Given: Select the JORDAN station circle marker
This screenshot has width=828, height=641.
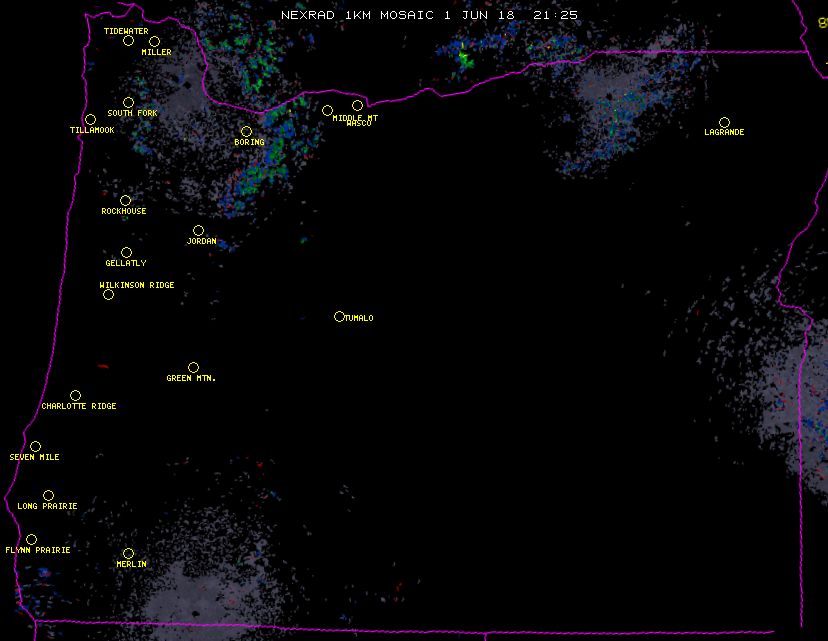Looking at the screenshot, I should click(198, 230).
